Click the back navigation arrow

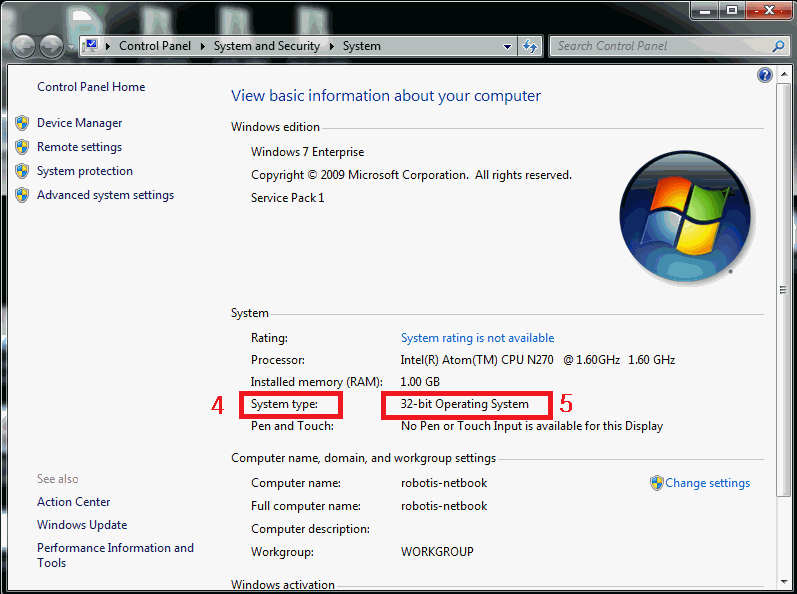pyautogui.click(x=23, y=46)
